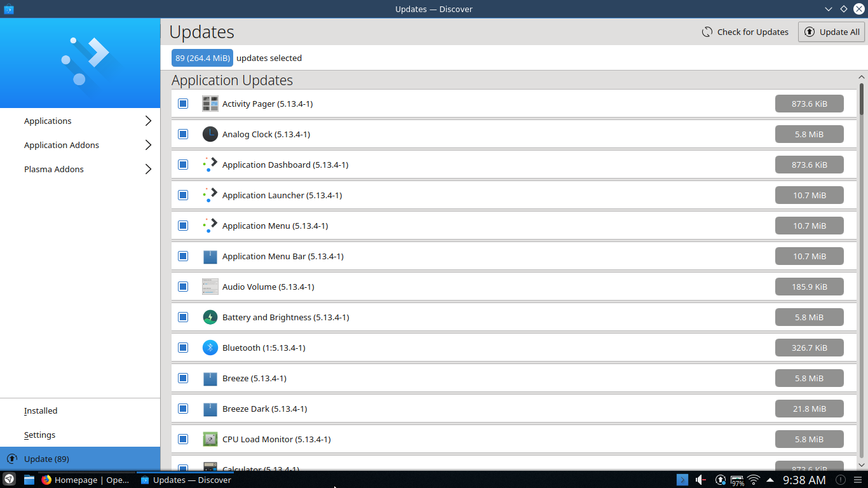Click the Check for Updates button
This screenshot has height=488, width=868.
tap(745, 32)
